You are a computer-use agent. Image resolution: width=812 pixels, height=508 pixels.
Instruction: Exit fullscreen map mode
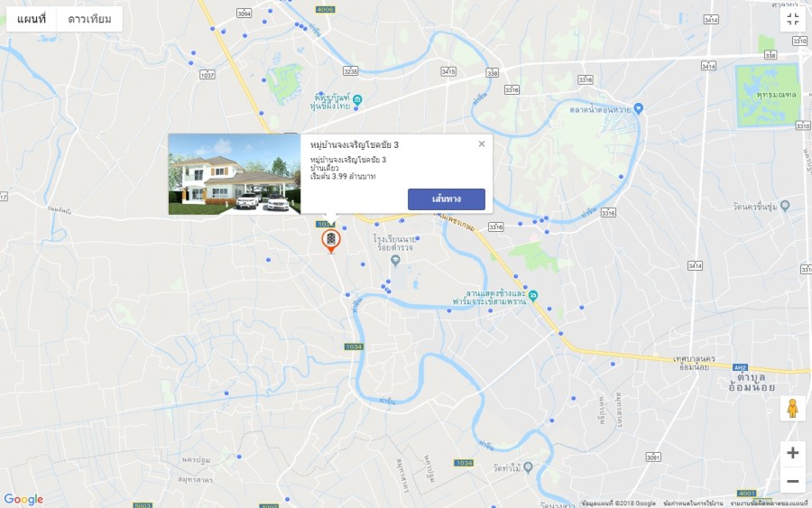(793, 20)
